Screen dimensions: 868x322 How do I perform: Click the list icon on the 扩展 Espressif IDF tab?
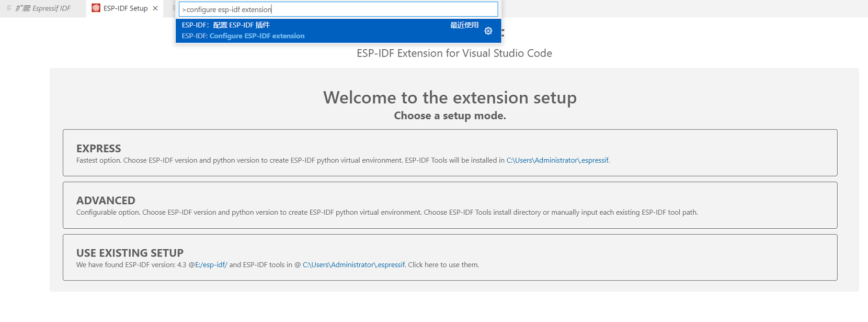tap(9, 8)
